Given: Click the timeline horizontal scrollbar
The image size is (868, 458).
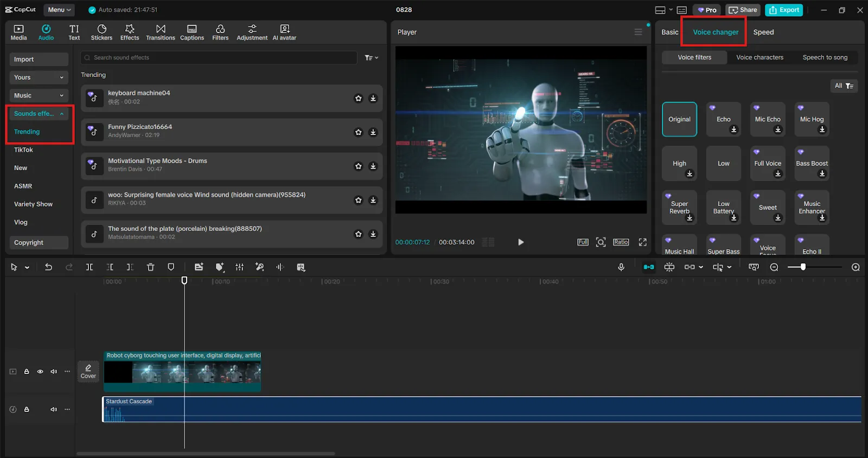Looking at the screenshot, I should click(x=206, y=454).
